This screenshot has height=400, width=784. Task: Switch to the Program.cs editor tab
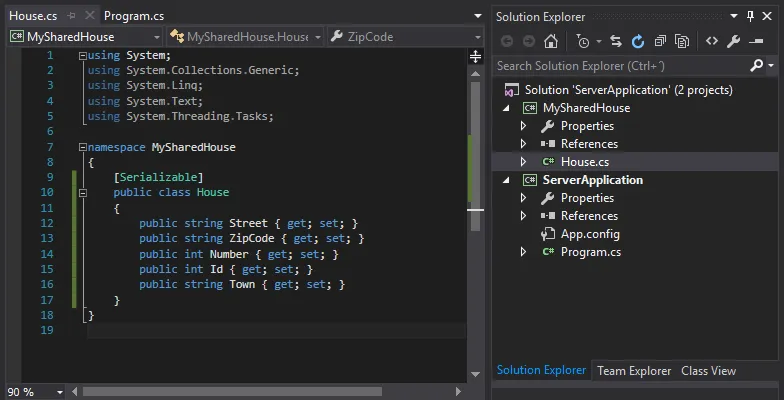pos(134,16)
